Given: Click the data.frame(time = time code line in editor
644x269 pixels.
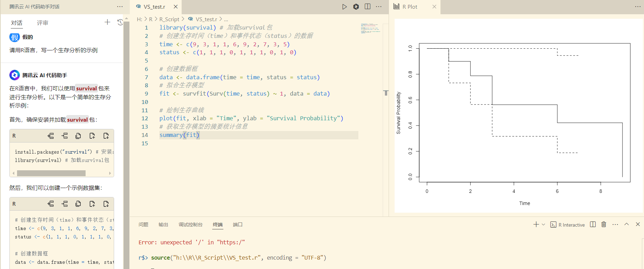Looking at the screenshot, I should click(239, 78).
